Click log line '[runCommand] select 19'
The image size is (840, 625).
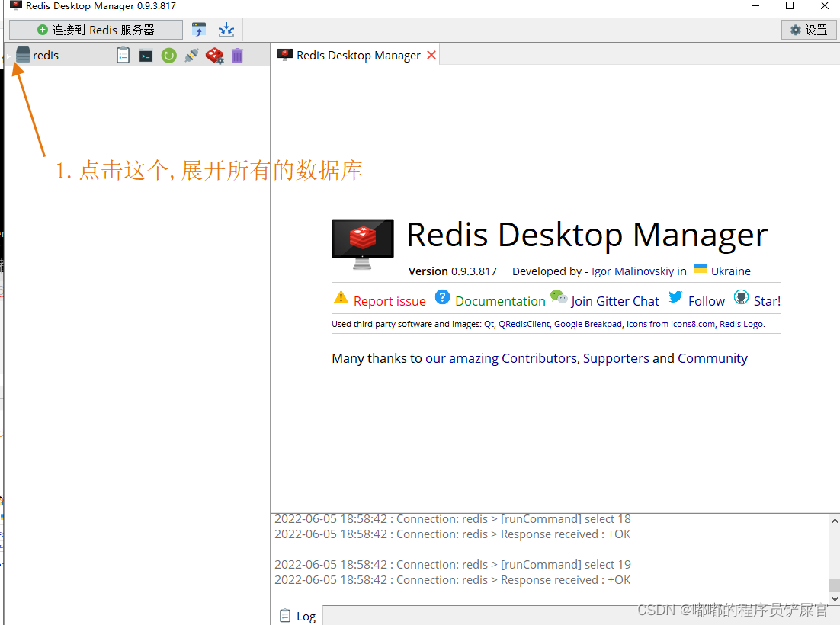[x=453, y=565]
